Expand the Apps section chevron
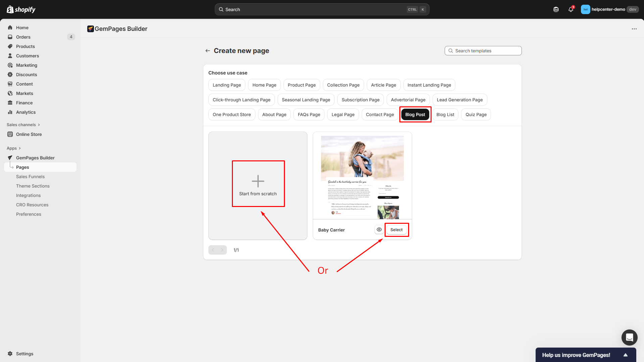 click(x=20, y=148)
